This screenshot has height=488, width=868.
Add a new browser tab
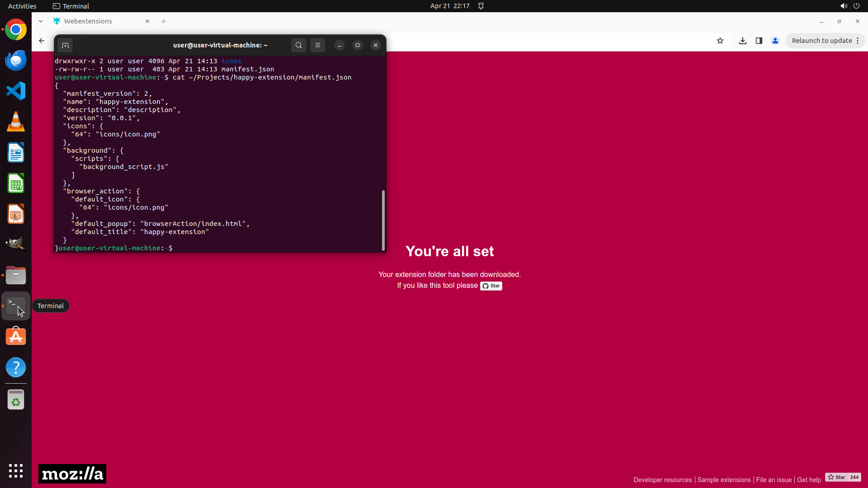pyautogui.click(x=164, y=21)
